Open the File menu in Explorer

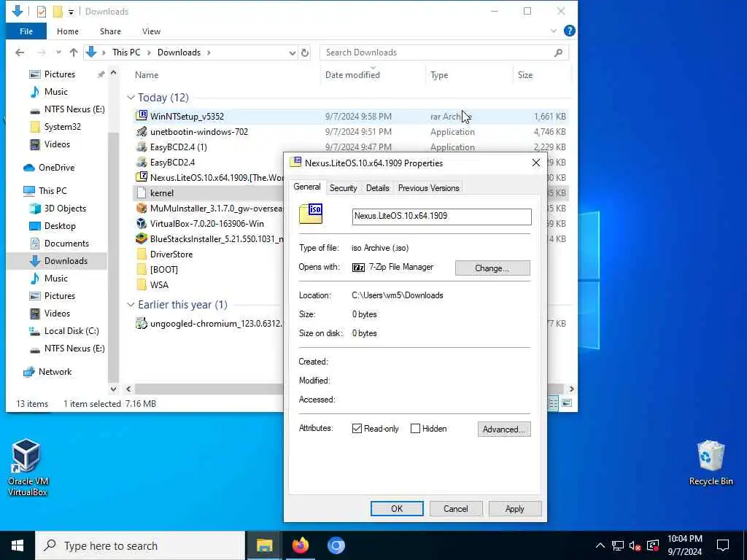coord(26,31)
